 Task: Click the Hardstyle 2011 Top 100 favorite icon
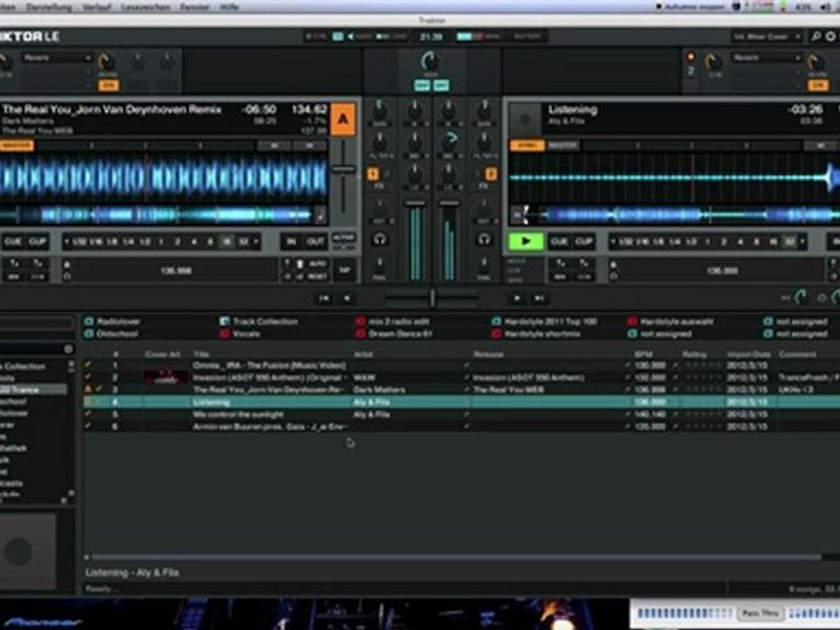[x=496, y=321]
